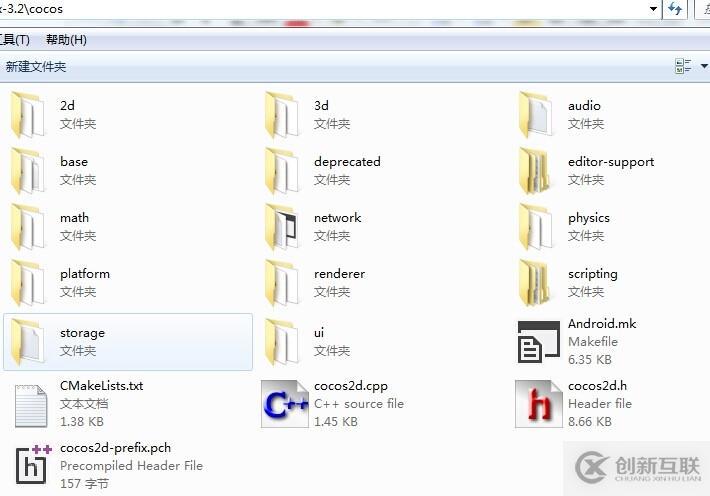Click the network folder icon

click(282, 226)
